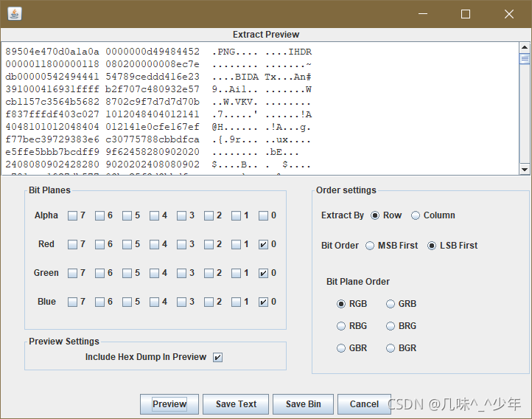Click the preview scrollbar down arrow
This screenshot has height=419, width=532.
pos(525,169)
